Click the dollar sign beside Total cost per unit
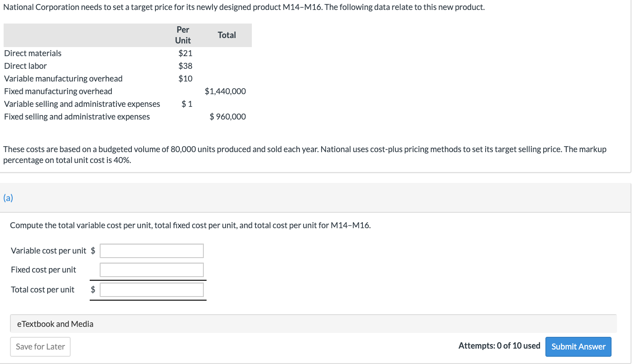This screenshot has width=636, height=364. [x=92, y=290]
